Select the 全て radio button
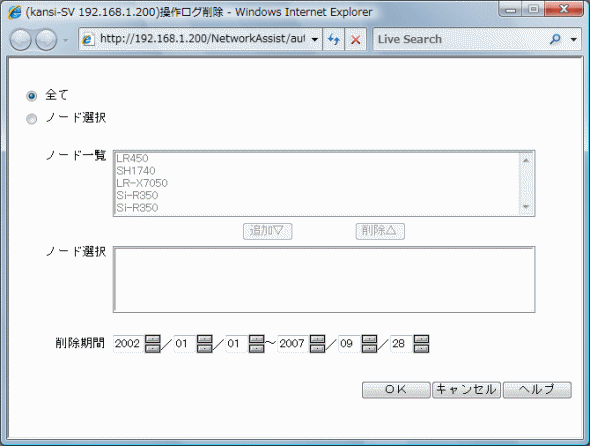The height and width of the screenshot is (446, 590). click(32, 96)
